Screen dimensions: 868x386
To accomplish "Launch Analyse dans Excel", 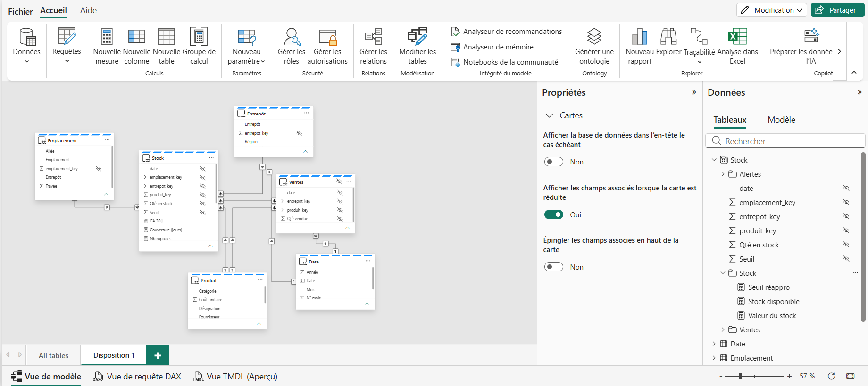I will coord(737,46).
